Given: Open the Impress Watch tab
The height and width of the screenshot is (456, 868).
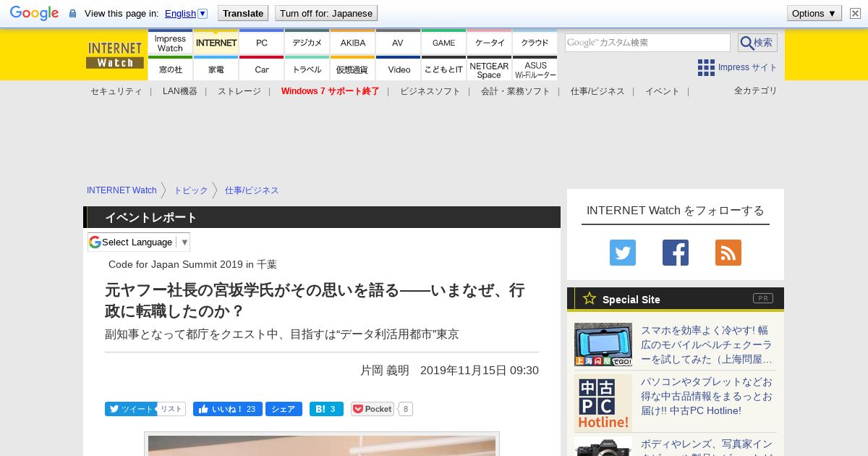Looking at the screenshot, I should click(170, 43).
